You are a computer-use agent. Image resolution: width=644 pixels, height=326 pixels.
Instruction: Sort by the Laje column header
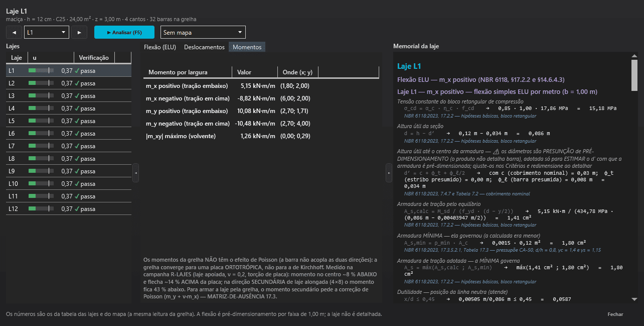pyautogui.click(x=17, y=58)
